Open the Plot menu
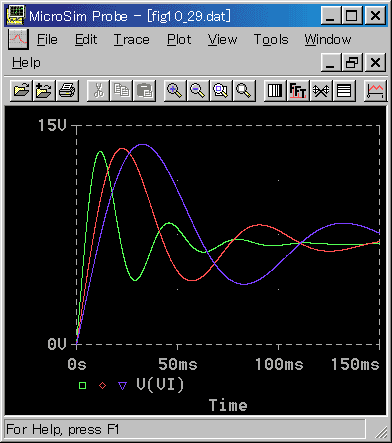Screen dimensions: 392x443 (x=179, y=40)
